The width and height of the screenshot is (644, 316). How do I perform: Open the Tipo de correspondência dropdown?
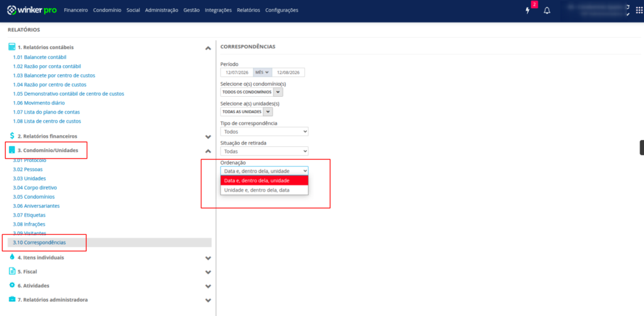(x=265, y=131)
